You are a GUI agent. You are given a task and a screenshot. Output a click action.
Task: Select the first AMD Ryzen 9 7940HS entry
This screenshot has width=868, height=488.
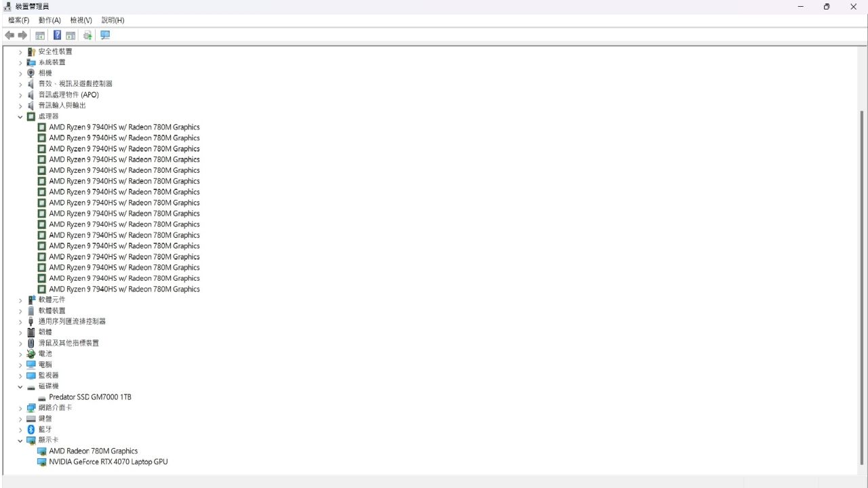tap(124, 127)
